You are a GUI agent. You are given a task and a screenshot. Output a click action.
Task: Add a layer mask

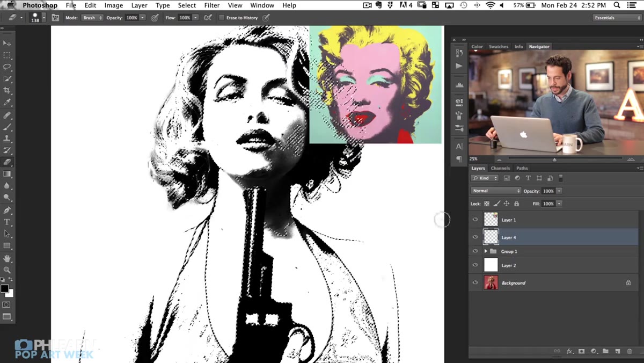tap(582, 351)
